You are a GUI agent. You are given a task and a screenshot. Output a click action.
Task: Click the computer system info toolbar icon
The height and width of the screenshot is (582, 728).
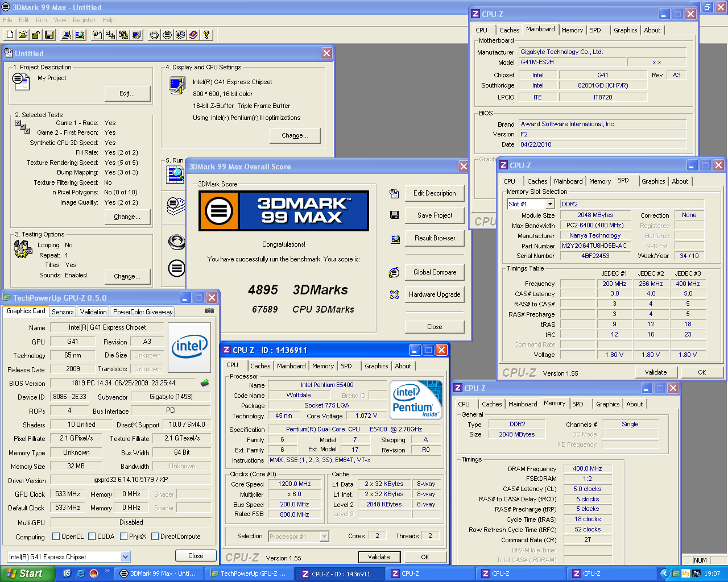[x=66, y=35]
